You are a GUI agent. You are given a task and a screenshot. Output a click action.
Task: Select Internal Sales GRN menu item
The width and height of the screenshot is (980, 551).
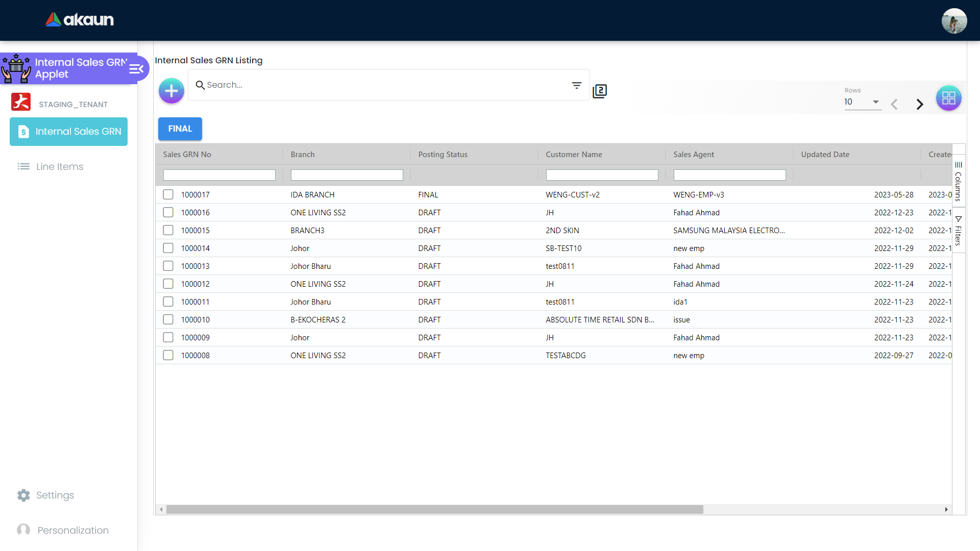click(68, 132)
